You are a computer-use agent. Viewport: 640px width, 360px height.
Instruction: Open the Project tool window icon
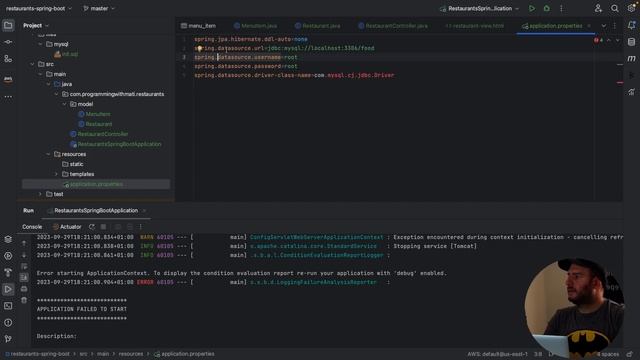(8, 25)
